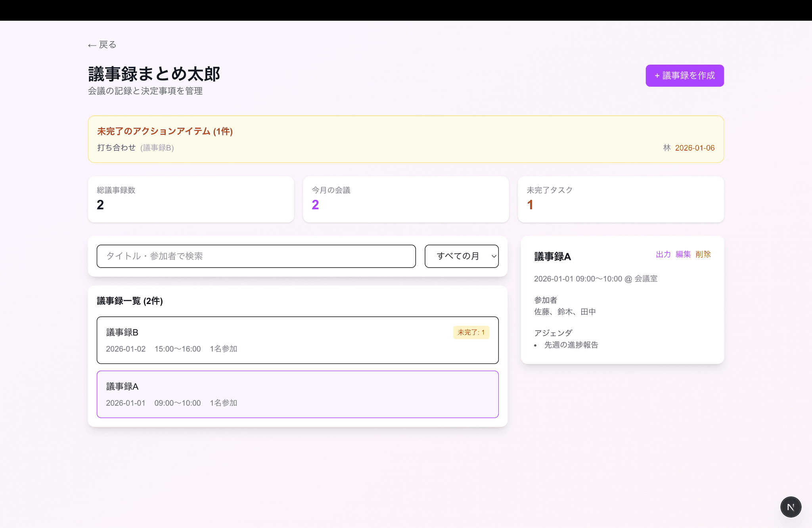
Task: Go back via the 戻る arrow link
Action: click(102, 45)
